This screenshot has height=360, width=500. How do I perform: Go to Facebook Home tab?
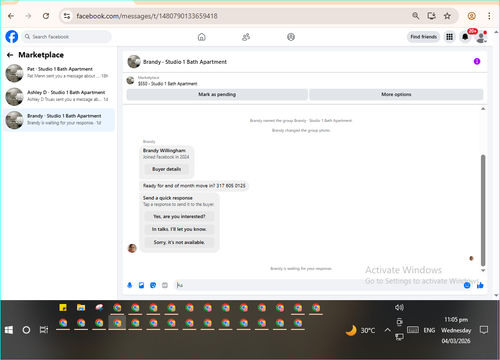pos(202,37)
